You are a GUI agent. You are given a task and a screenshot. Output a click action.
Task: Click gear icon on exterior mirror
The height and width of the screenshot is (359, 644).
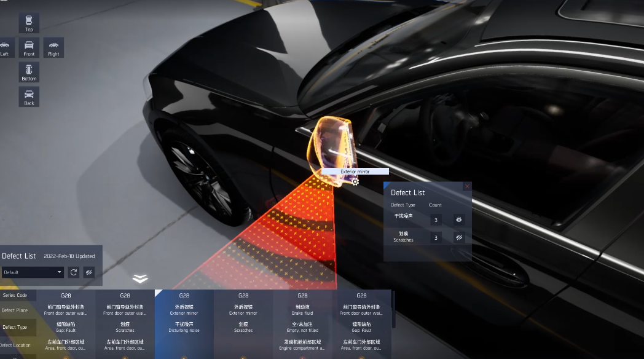355,181
